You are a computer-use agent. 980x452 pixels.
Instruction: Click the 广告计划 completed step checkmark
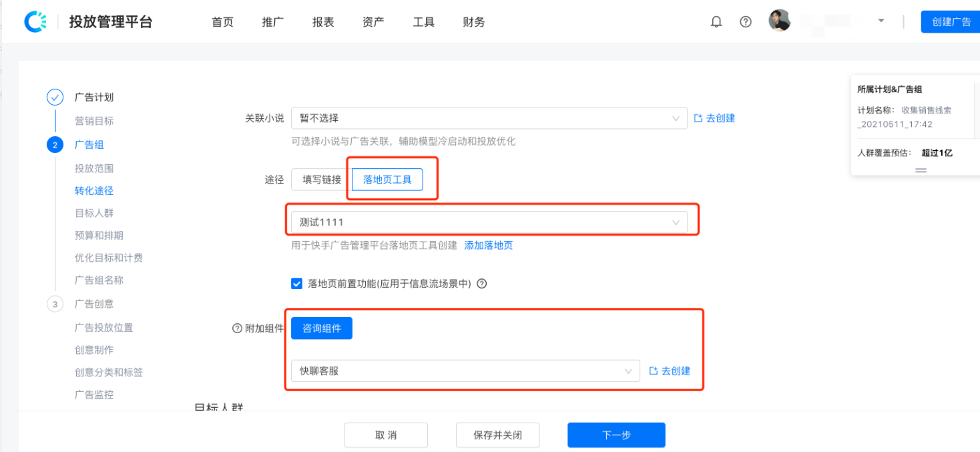pyautogui.click(x=55, y=97)
